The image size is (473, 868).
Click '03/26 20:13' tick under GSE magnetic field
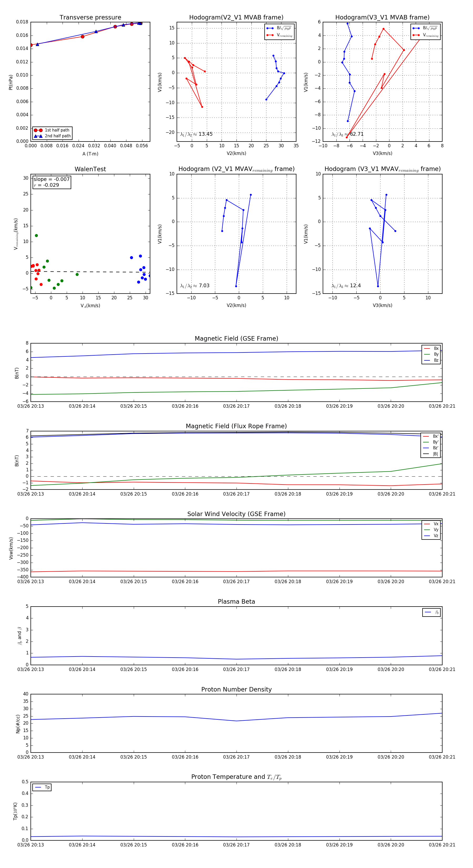coord(31,406)
